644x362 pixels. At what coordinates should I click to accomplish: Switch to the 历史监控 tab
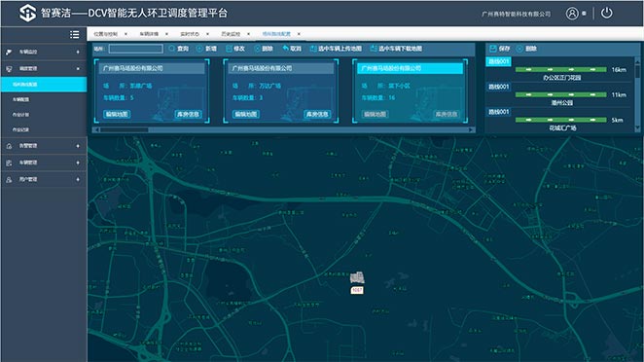[231, 34]
